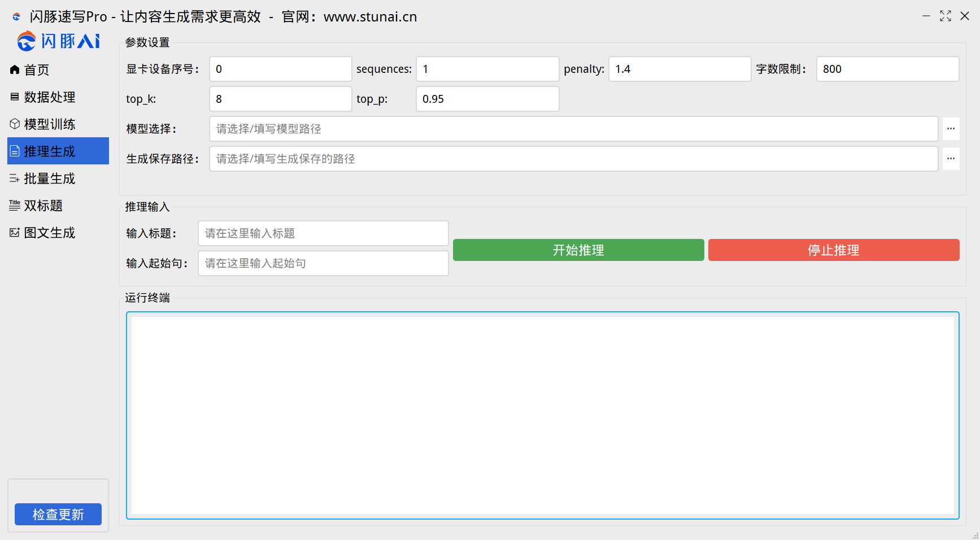Screen dimensions: 980x540
Task: Click the penalty: label
Action: point(584,69)
